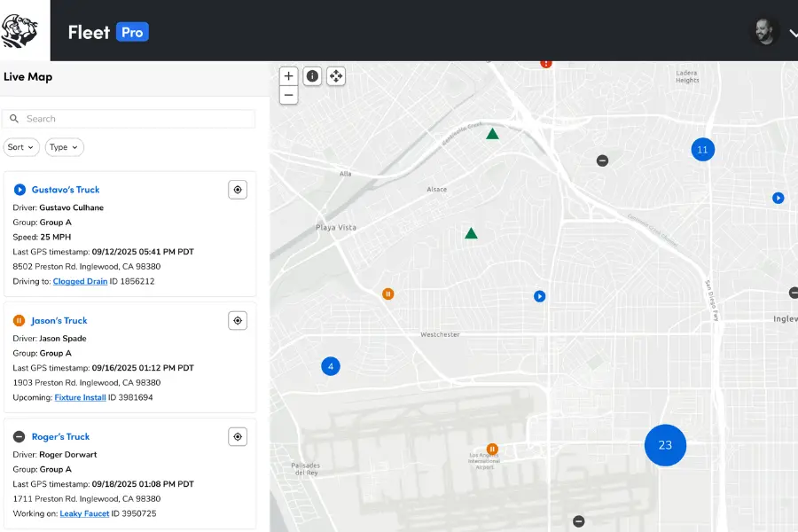Click the map pan arrows icon
Image resolution: width=798 pixels, height=532 pixels.
pyautogui.click(x=336, y=76)
